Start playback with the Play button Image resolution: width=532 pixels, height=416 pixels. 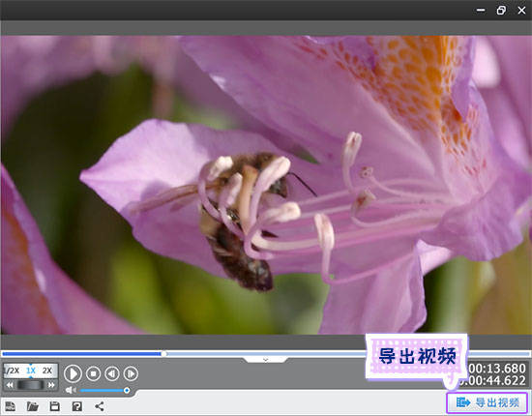coord(73,373)
